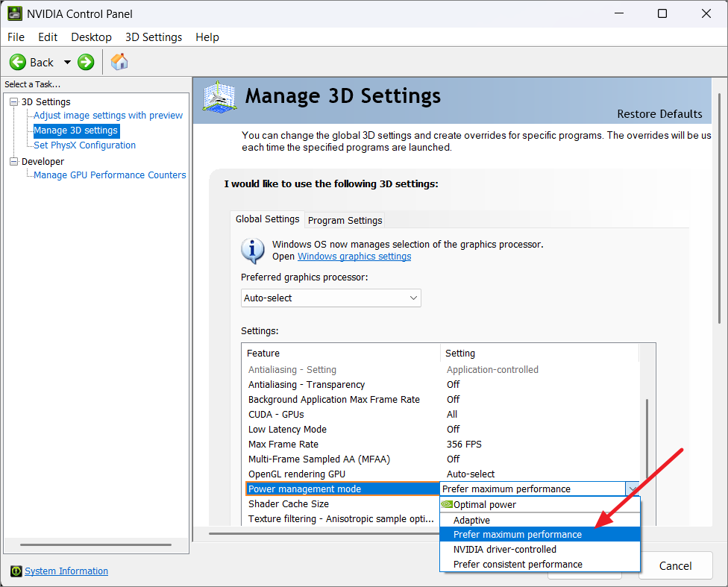Viewport: 728px width, 587px height.
Task: Close the Power management mode dropdown arrow
Action: (x=633, y=489)
